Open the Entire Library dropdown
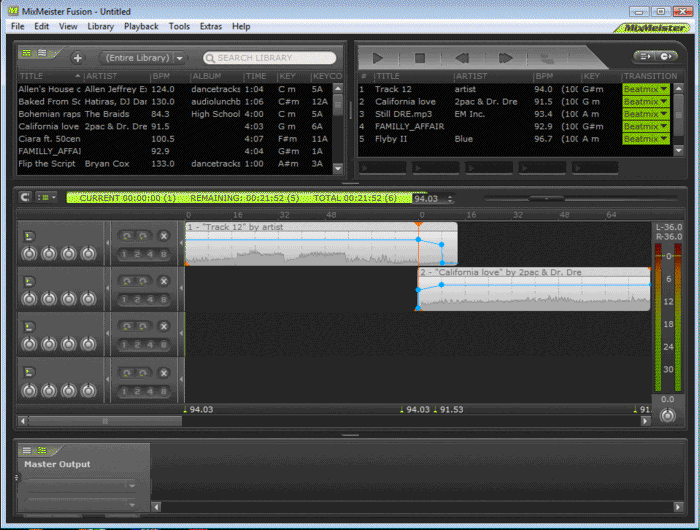This screenshot has width=700, height=530. (x=144, y=58)
